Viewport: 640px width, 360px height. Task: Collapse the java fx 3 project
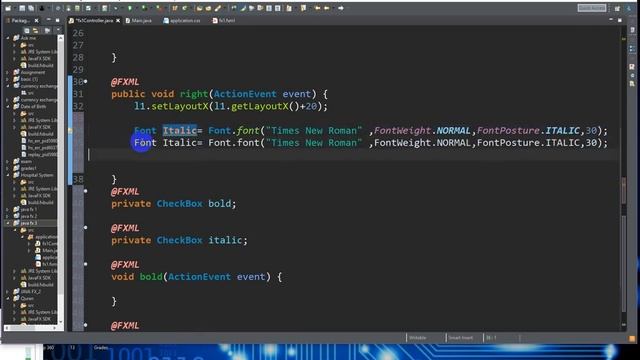pyautogui.click(x=8, y=223)
